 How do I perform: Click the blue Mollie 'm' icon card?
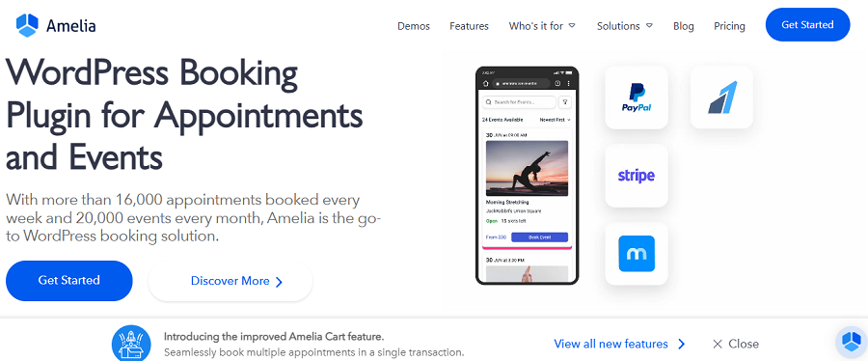[x=637, y=254]
